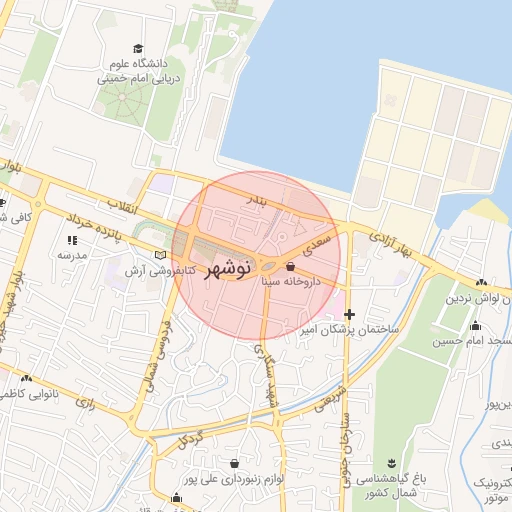
Task: Click the beekeeping supplies shop icon
Action: tap(234, 463)
